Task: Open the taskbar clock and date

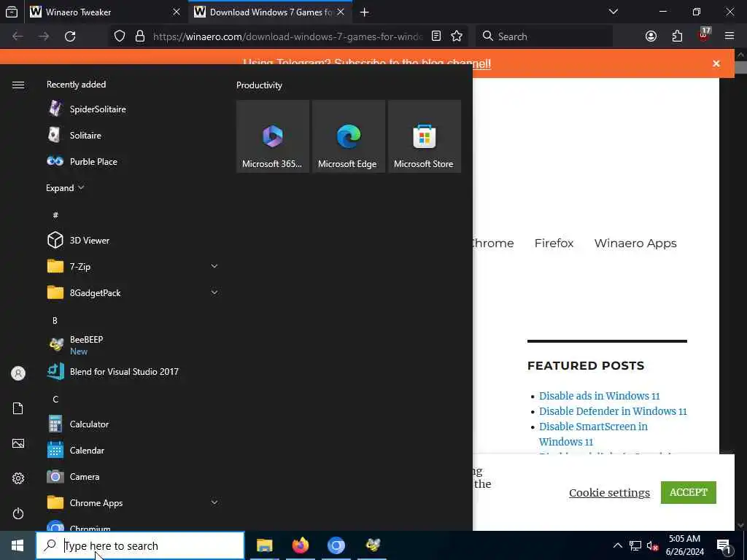Action: (684, 545)
